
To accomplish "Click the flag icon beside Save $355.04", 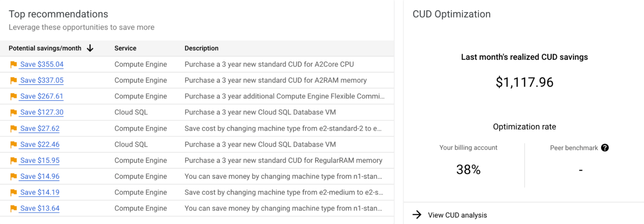I will coord(14,64).
